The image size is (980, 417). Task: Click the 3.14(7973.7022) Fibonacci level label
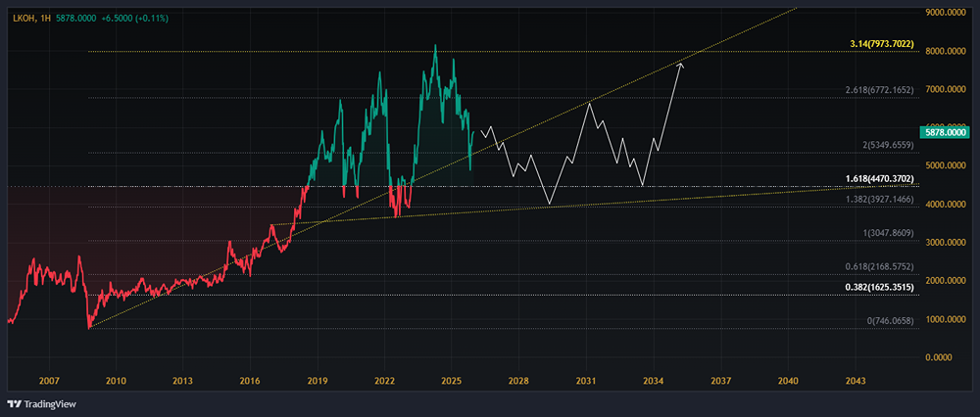883,44
